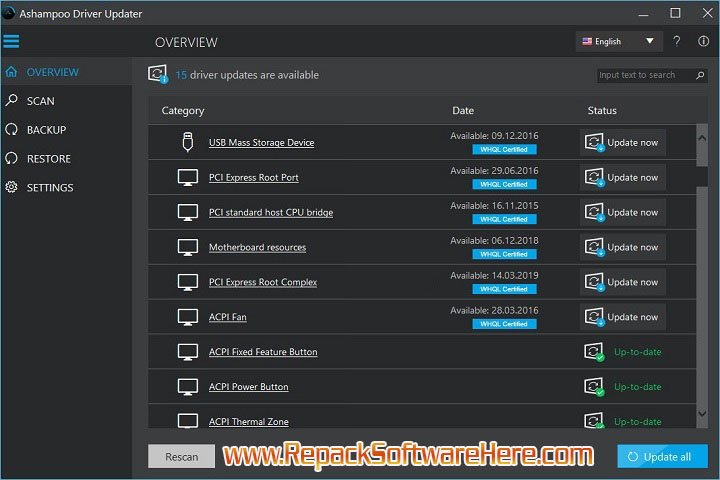The height and width of the screenshot is (480, 720).
Task: Open PCI standard host CPU bridge link
Action: (271, 212)
